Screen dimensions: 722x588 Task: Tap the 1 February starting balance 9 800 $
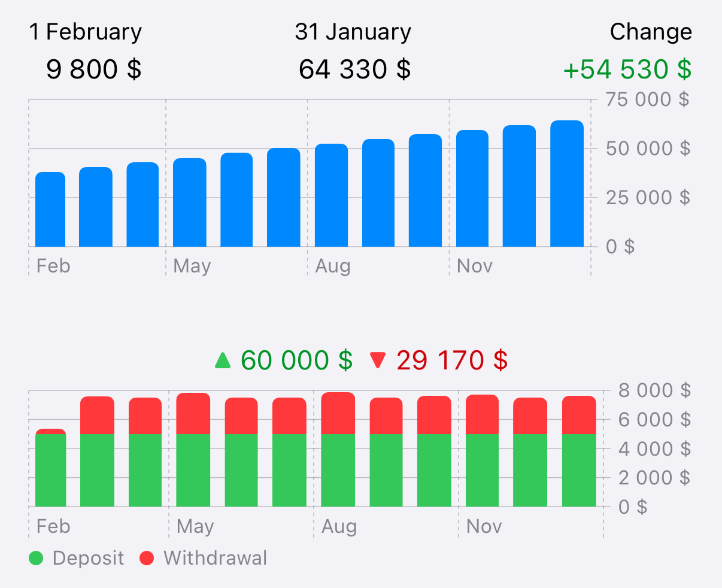(93, 69)
